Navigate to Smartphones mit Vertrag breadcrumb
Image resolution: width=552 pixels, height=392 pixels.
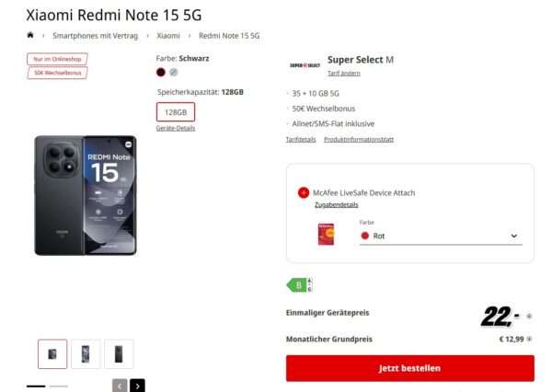tap(96, 36)
